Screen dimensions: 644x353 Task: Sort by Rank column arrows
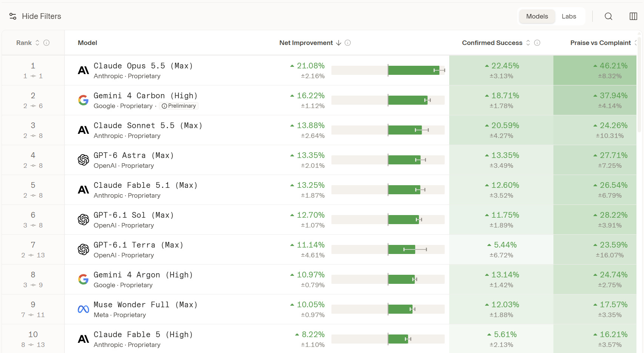37,43
